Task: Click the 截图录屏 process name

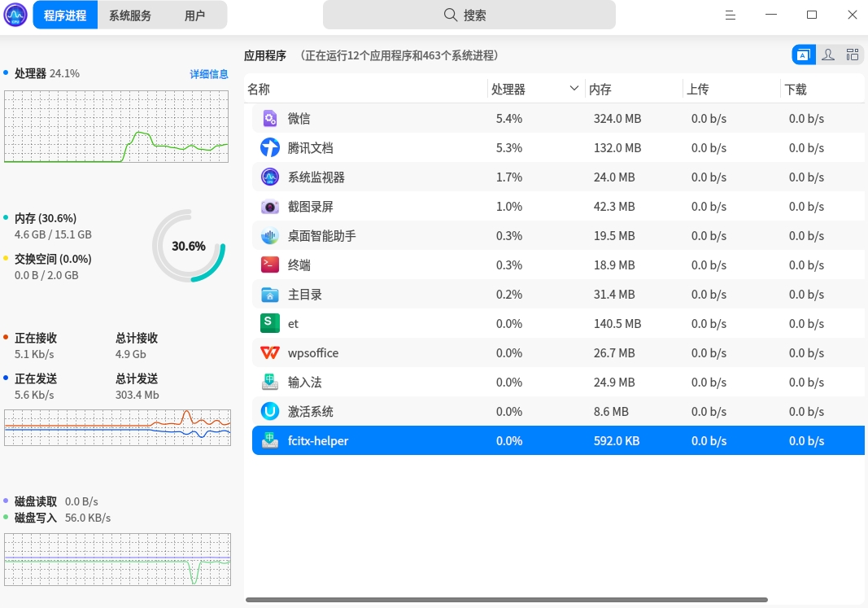Action: click(x=311, y=207)
